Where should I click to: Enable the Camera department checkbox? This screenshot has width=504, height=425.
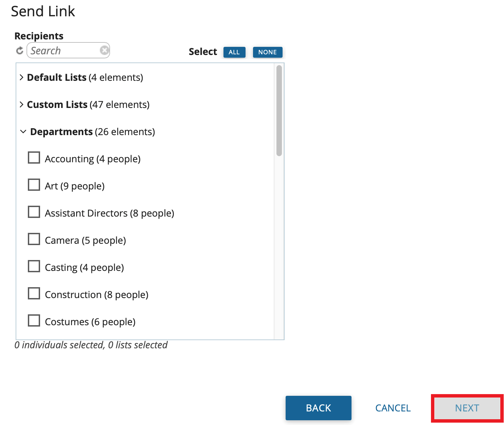pyautogui.click(x=34, y=239)
